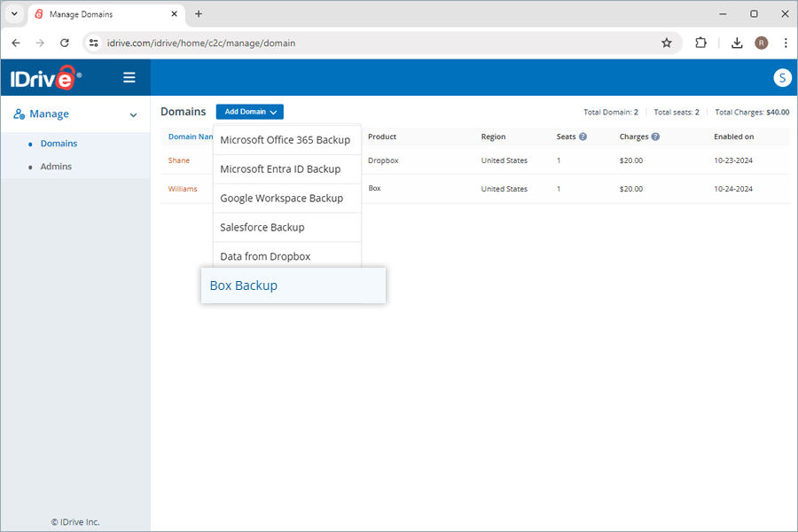
Task: Click the Charges help question icon
Action: pyautogui.click(x=655, y=137)
